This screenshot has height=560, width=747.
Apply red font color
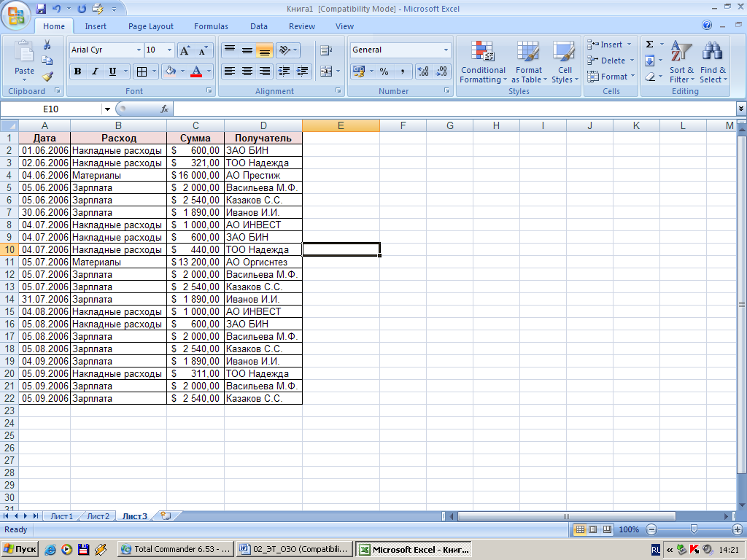pyautogui.click(x=196, y=72)
